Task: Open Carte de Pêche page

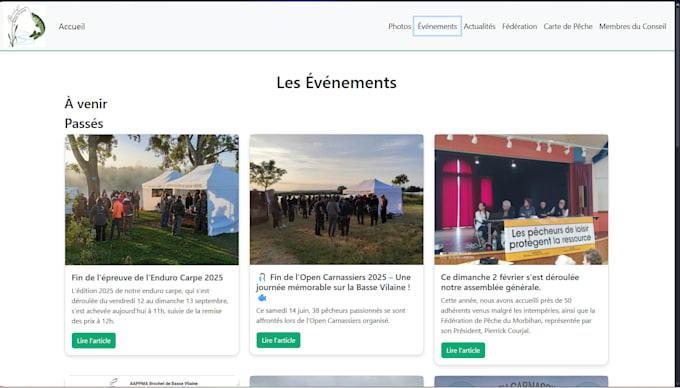Action: [x=568, y=26]
